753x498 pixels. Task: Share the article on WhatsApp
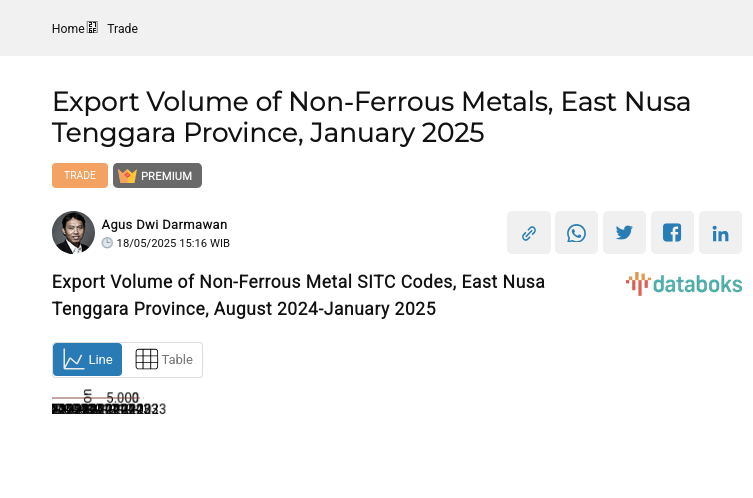click(x=576, y=233)
